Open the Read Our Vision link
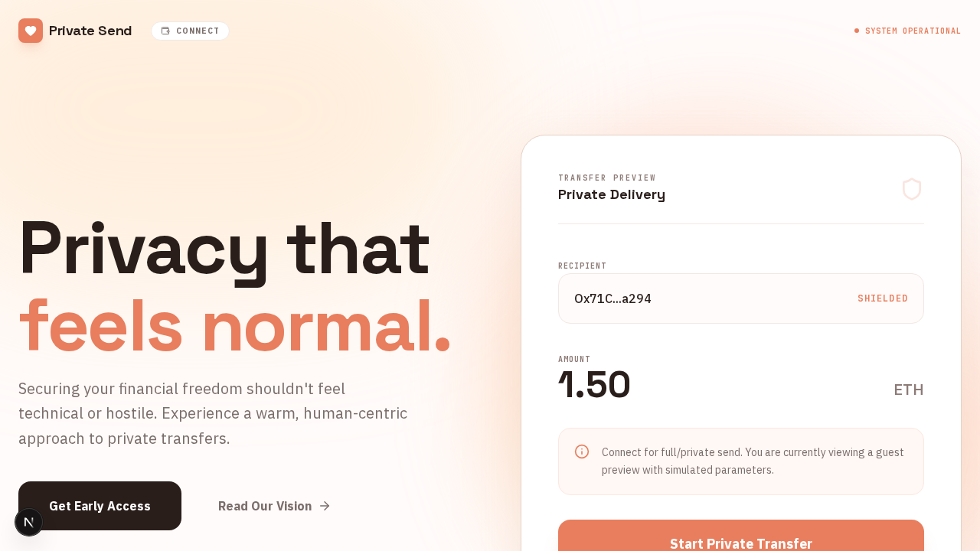 [x=265, y=506]
